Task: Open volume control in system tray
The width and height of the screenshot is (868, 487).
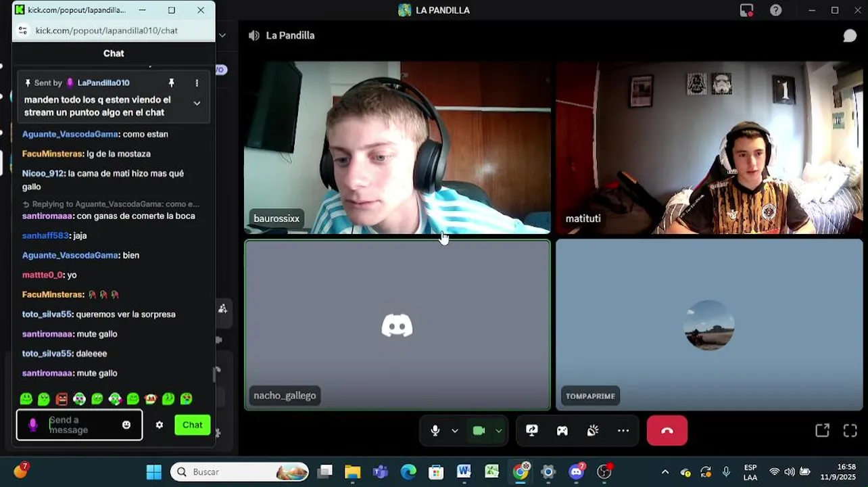Action: point(790,472)
